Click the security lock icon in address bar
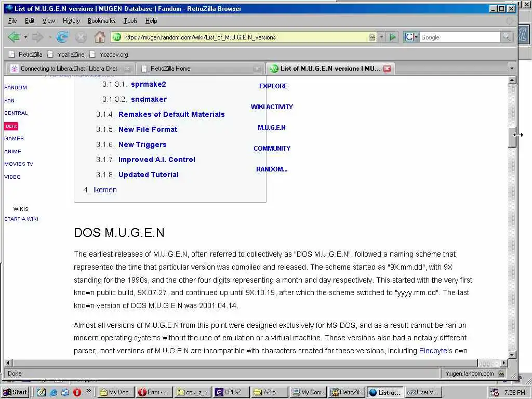The height and width of the screenshot is (399, 532). pyautogui.click(x=372, y=37)
